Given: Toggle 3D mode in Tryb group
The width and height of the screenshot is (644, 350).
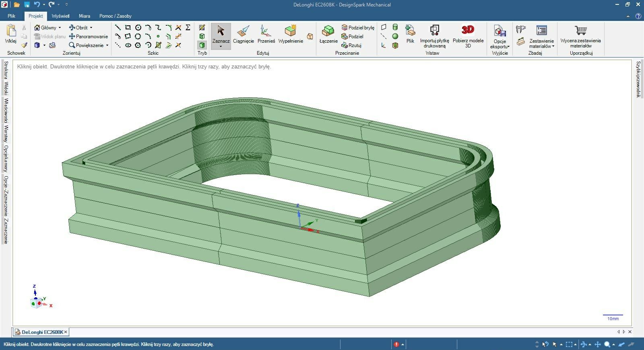Looking at the screenshot, I should 202,45.
